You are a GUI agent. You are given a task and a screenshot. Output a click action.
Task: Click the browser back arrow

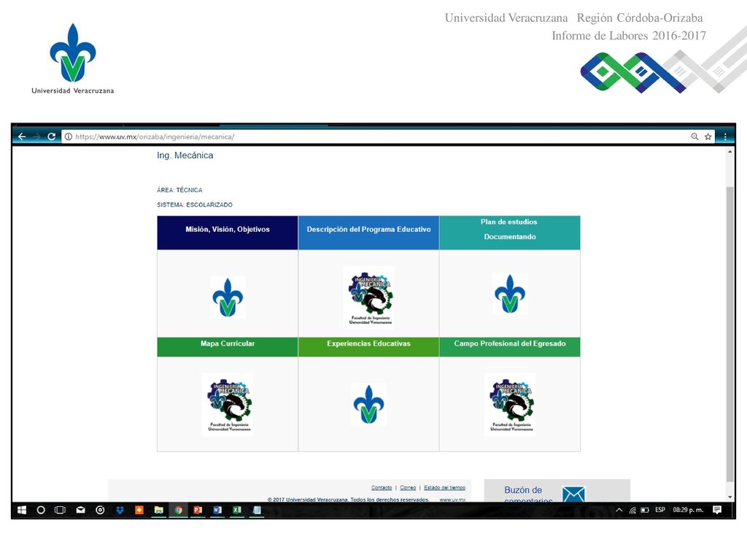[x=22, y=136]
